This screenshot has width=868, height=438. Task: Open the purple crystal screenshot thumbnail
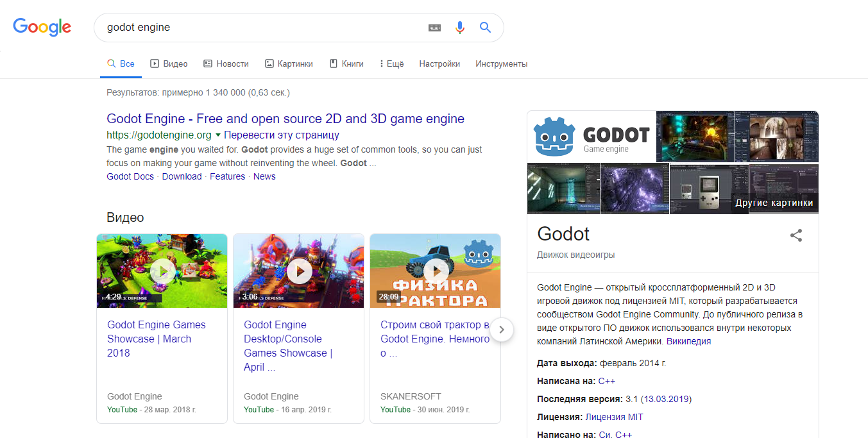click(x=634, y=189)
